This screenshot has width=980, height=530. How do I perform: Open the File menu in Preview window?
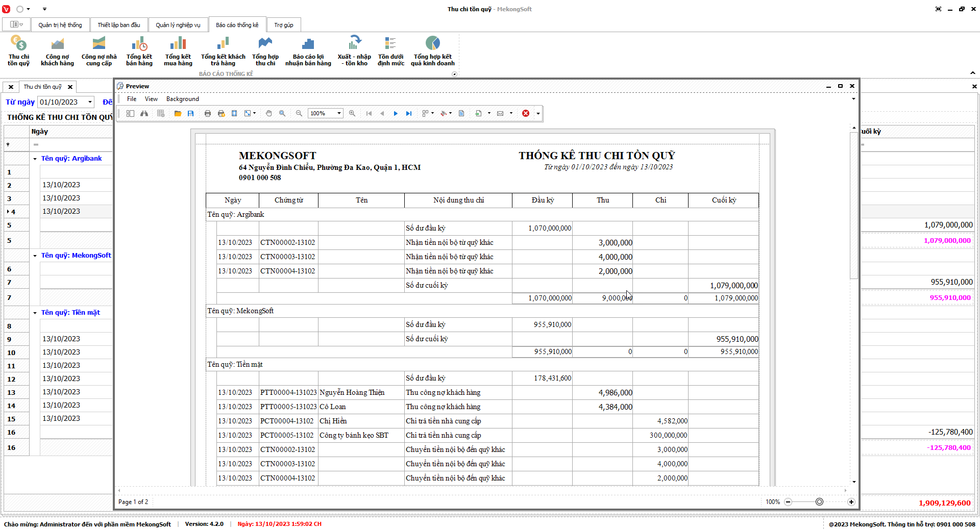tap(132, 99)
